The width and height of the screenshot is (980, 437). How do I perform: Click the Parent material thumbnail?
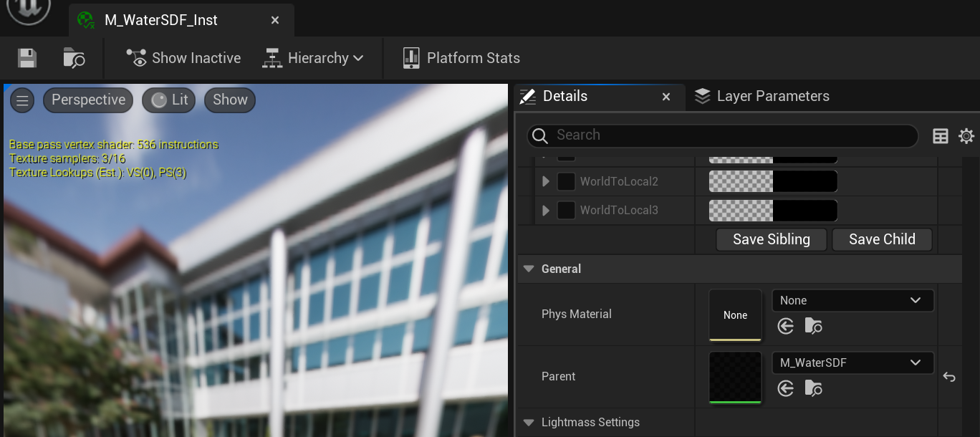click(735, 378)
